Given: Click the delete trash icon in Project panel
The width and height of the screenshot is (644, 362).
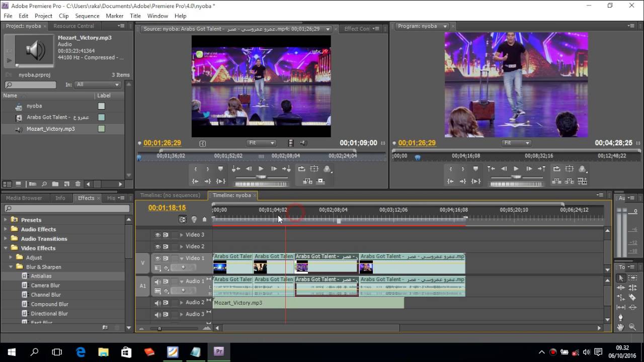Looking at the screenshot, I should pyautogui.click(x=77, y=184).
